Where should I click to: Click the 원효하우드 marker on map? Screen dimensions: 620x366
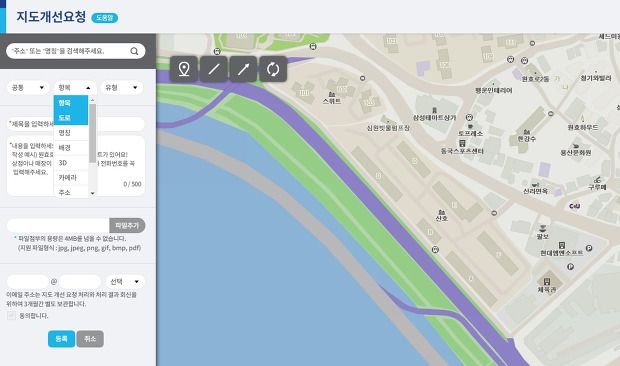(583, 124)
